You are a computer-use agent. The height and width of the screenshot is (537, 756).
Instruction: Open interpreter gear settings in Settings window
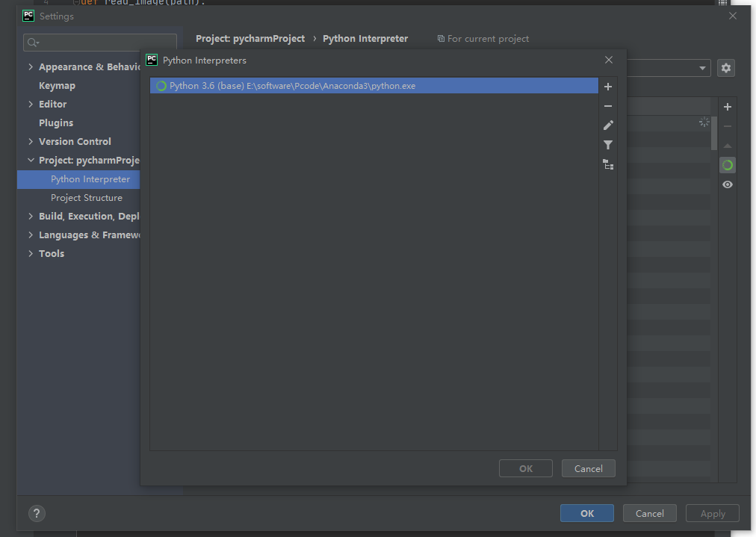pyautogui.click(x=726, y=68)
